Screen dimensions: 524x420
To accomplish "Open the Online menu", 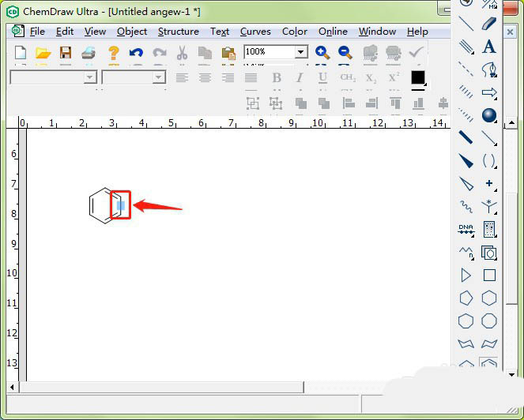I will tap(333, 32).
